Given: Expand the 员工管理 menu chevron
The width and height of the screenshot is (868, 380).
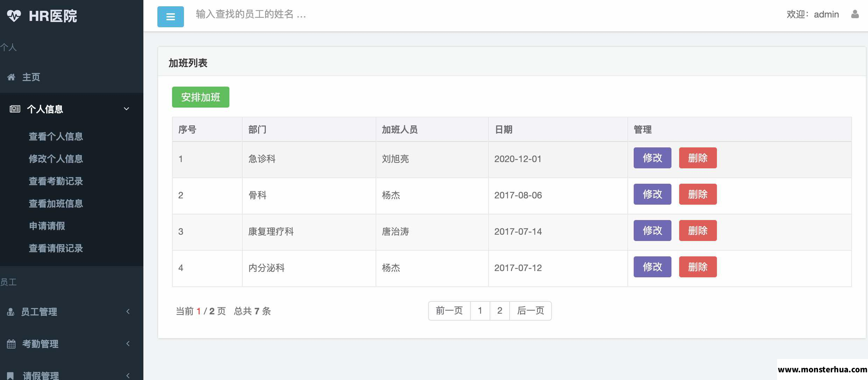Looking at the screenshot, I should pyautogui.click(x=128, y=312).
